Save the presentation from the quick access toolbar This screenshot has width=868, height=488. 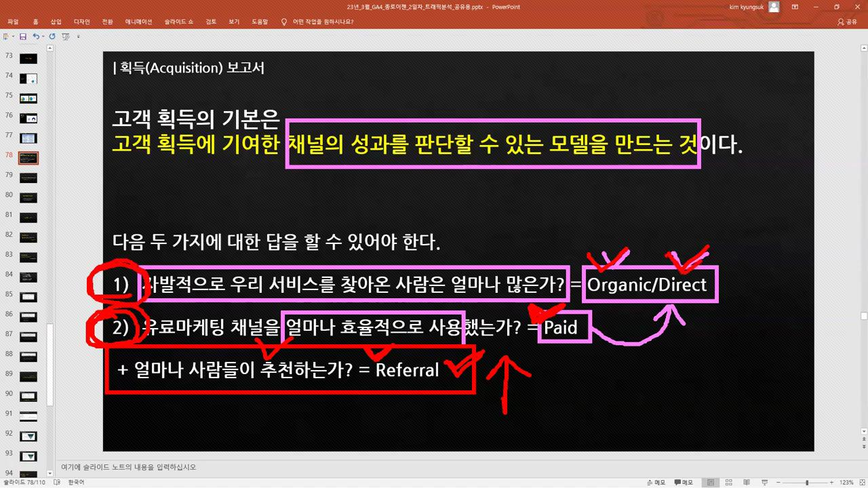coord(22,36)
